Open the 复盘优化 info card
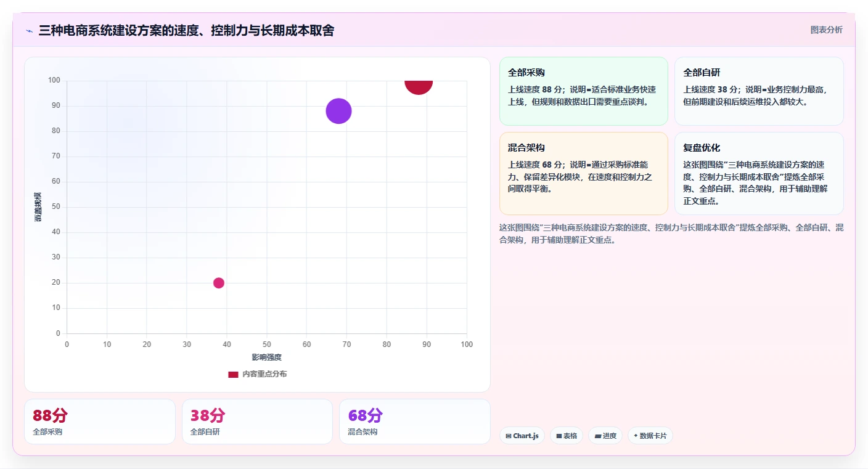868x469 pixels. coord(759,173)
